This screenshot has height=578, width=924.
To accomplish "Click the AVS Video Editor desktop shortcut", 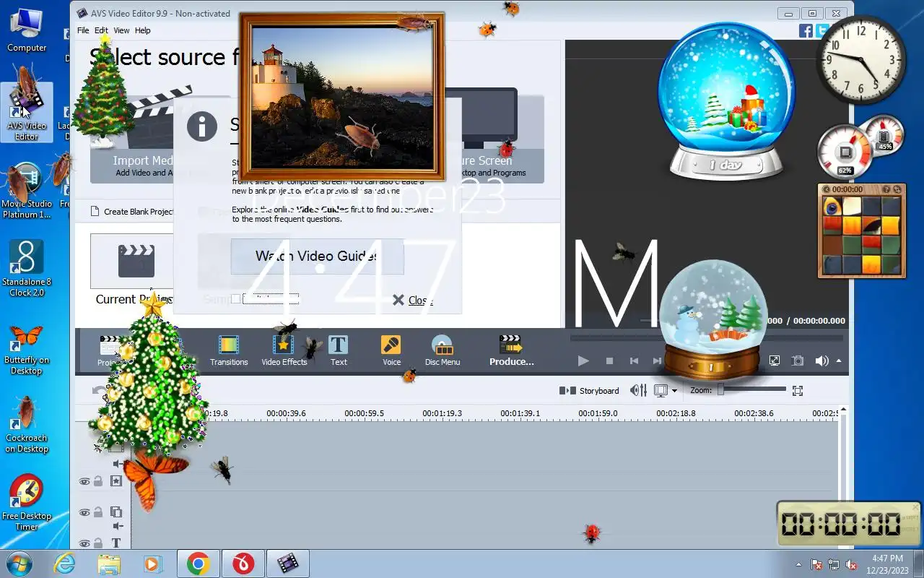I will (27, 111).
